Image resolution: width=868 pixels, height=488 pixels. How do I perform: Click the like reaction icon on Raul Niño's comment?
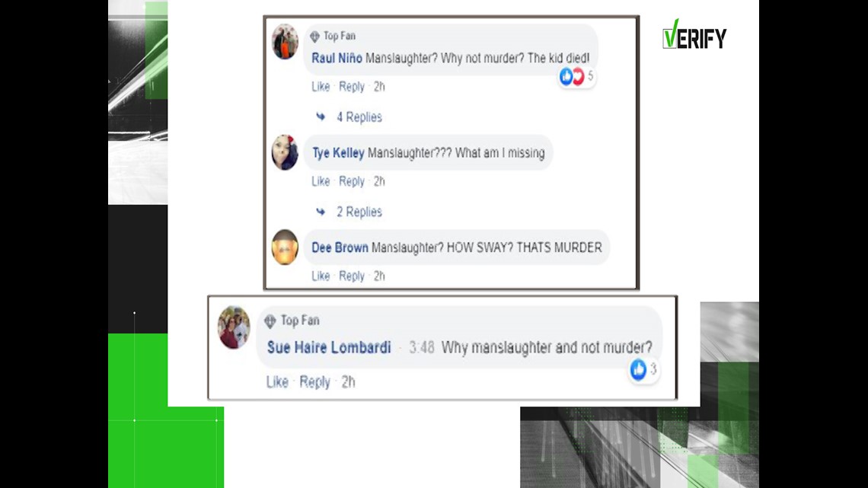566,76
